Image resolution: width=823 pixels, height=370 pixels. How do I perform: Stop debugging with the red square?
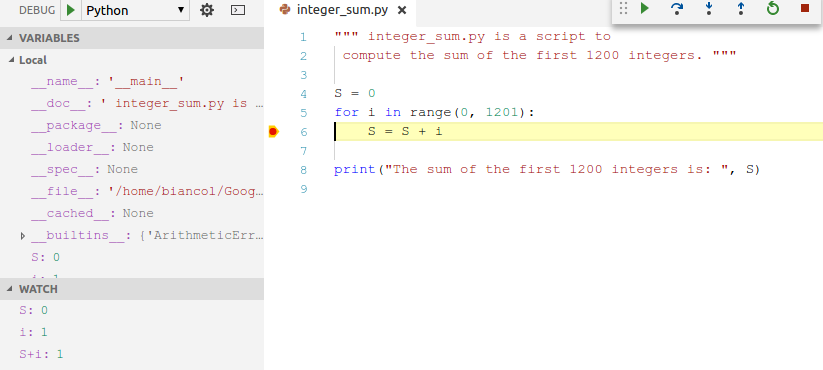point(805,8)
